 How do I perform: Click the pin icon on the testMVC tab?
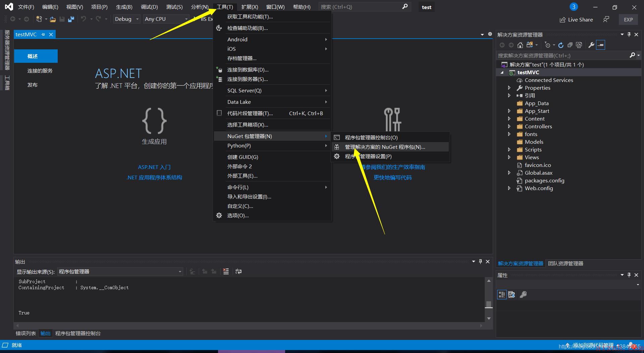[43, 34]
